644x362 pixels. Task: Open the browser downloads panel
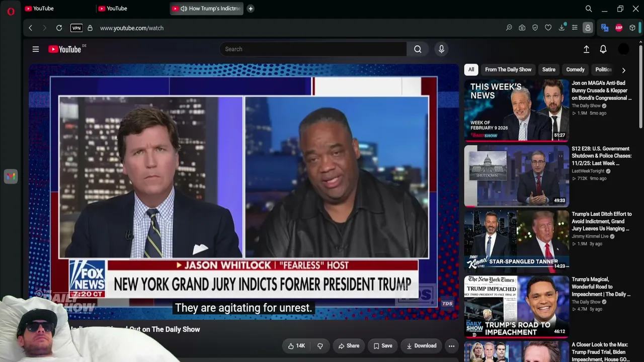pyautogui.click(x=561, y=28)
